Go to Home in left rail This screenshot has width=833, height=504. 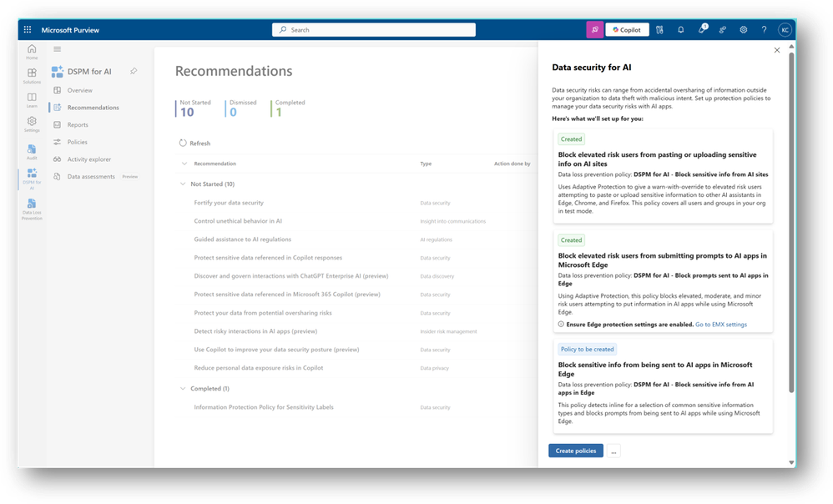32,52
